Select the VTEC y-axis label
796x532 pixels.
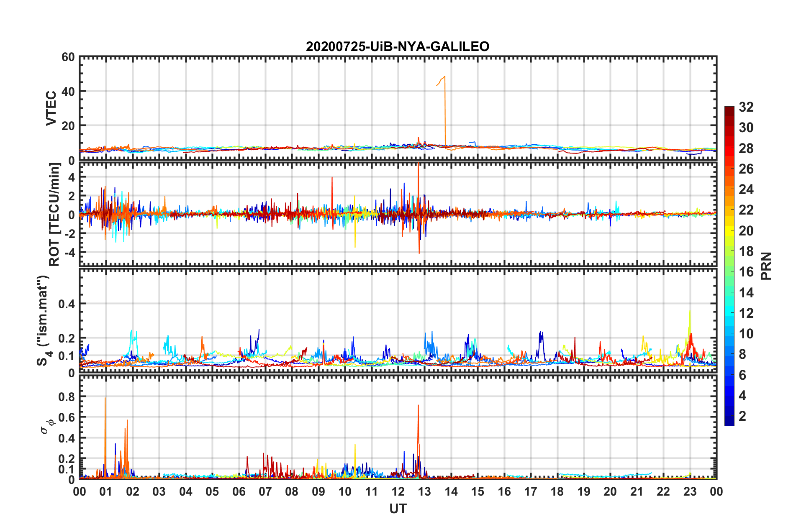pyautogui.click(x=51, y=108)
